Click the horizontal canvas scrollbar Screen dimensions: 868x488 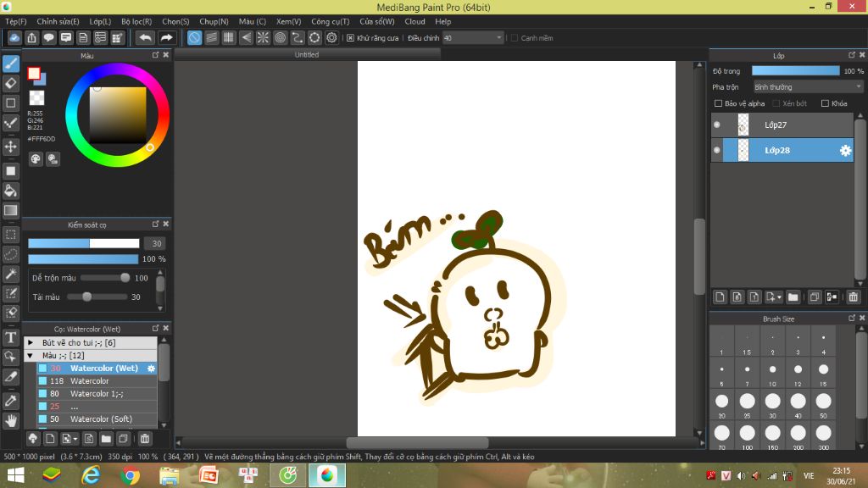(x=417, y=442)
